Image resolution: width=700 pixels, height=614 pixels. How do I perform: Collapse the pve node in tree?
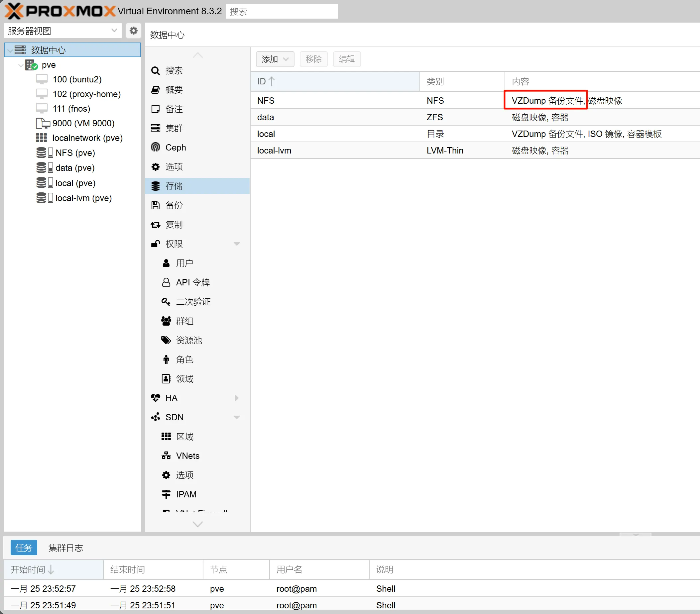point(21,65)
